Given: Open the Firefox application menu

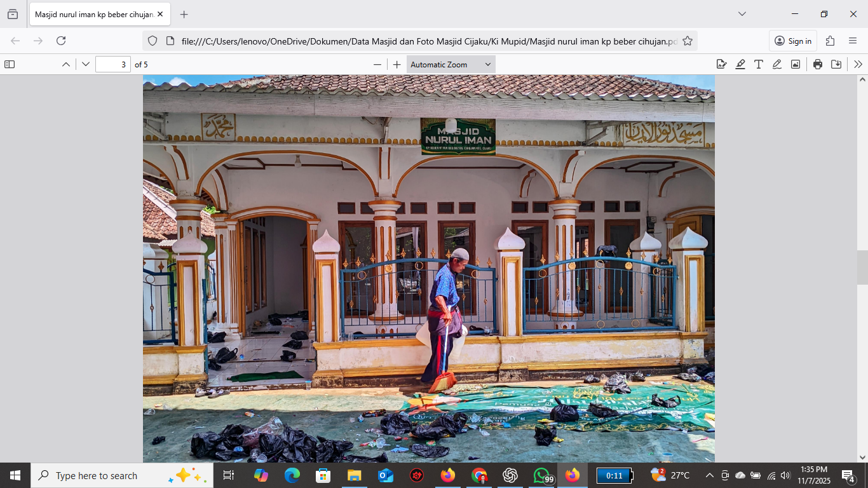Looking at the screenshot, I should pos(853,41).
